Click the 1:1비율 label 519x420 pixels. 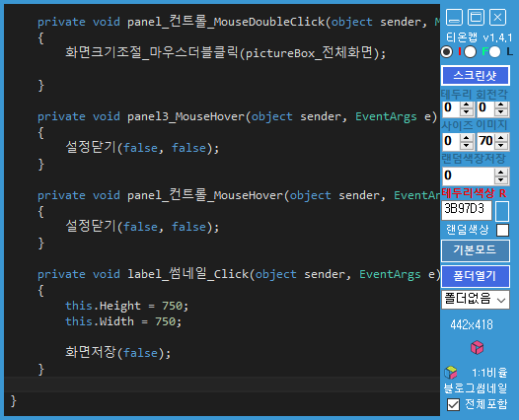[489, 373]
